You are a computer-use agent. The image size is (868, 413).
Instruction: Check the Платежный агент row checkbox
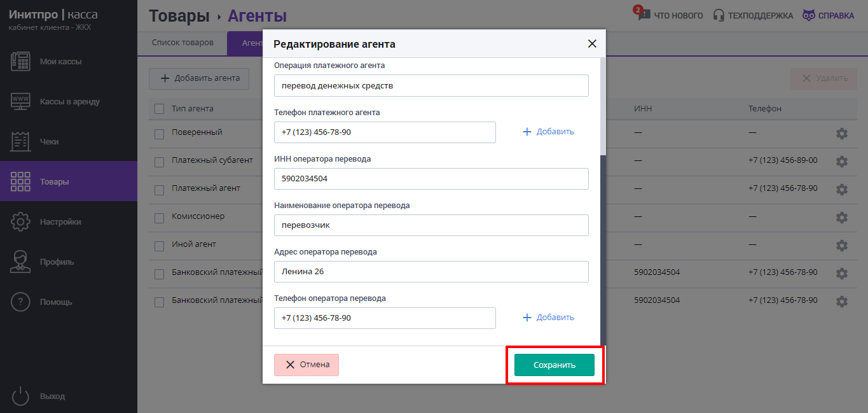point(160,190)
